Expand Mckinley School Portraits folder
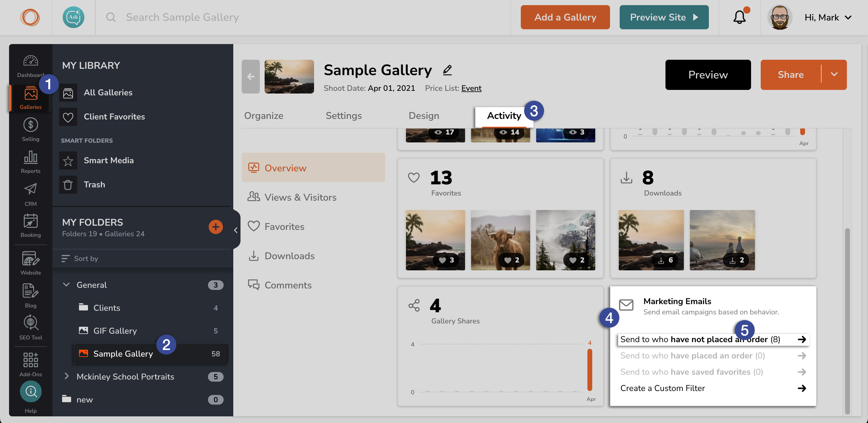868x423 pixels. pos(66,377)
